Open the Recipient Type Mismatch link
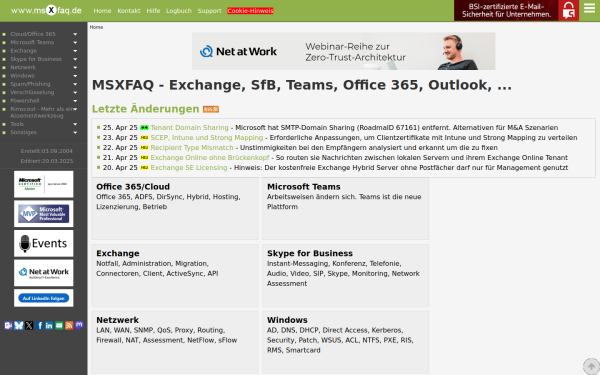The image size is (600, 375). coord(192,148)
